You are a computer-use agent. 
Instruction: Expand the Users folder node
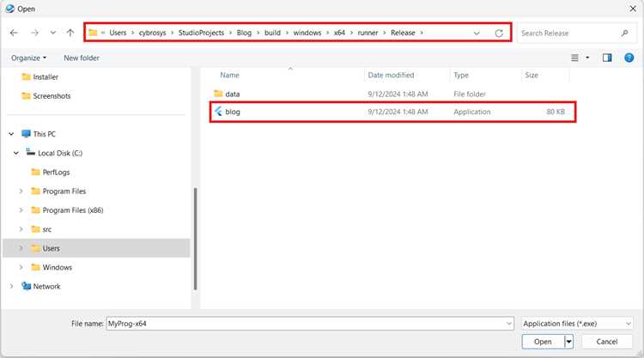tap(21, 248)
